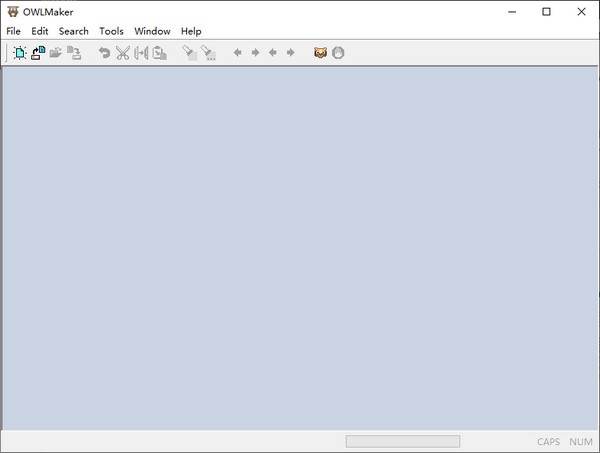This screenshot has width=600, height=453.
Task: Click the first New document toolbar icon
Action: 20,53
